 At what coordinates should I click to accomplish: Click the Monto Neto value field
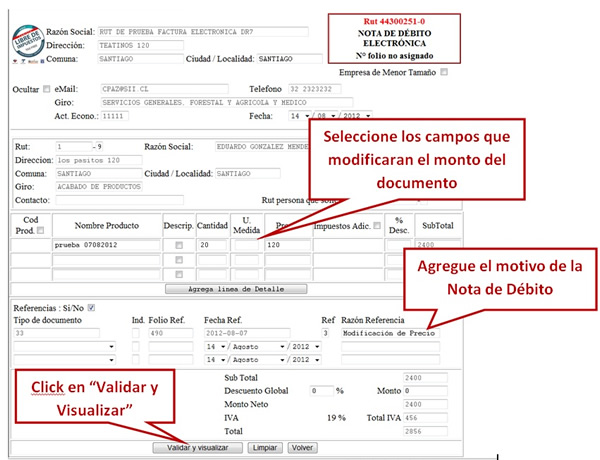click(x=425, y=404)
